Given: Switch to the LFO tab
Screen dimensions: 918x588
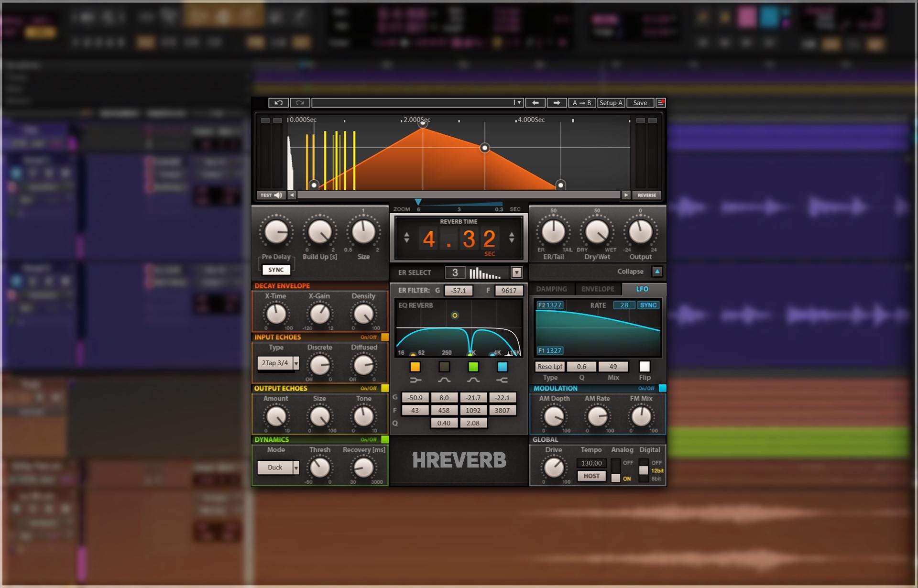Looking at the screenshot, I should coord(642,289).
